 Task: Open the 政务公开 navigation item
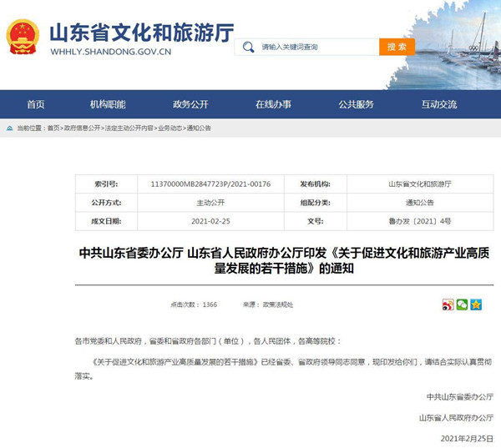[x=190, y=104]
